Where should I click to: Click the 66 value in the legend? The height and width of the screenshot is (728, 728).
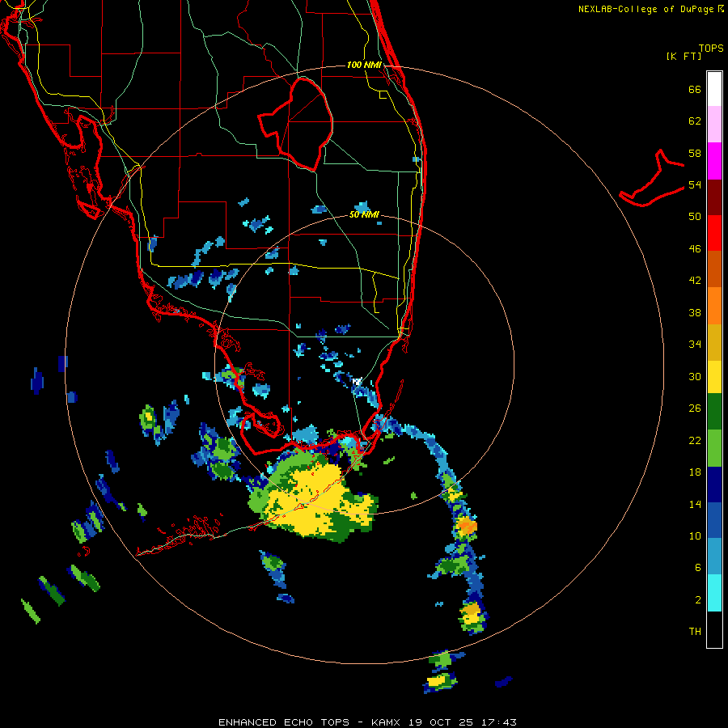[695, 90]
